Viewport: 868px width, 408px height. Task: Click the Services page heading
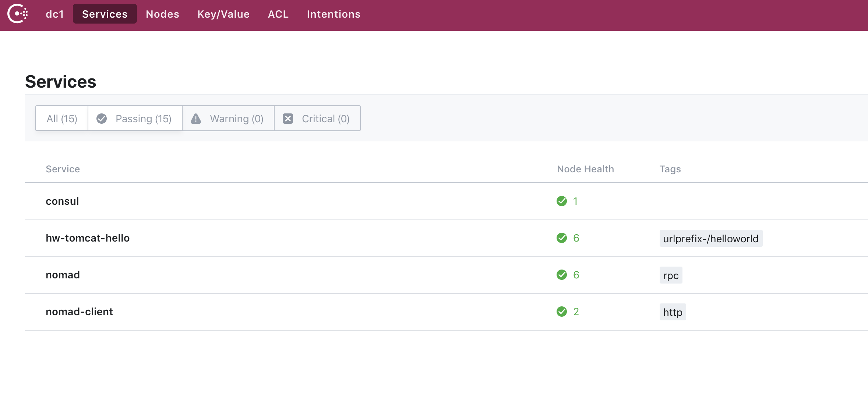click(x=61, y=81)
